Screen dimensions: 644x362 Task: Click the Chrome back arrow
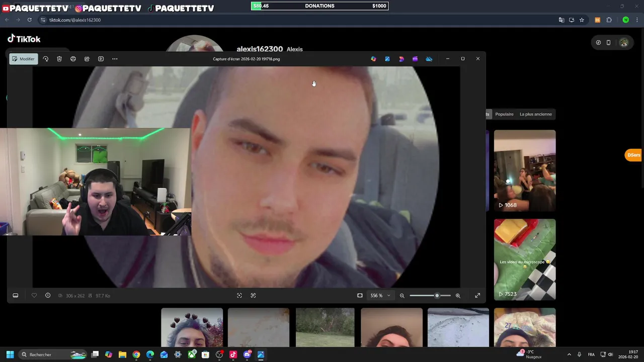point(7,20)
